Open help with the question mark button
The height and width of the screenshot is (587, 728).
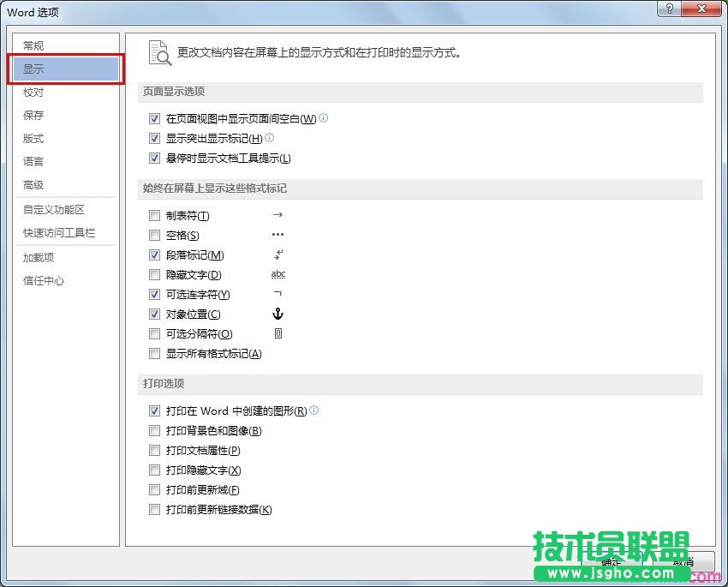click(668, 9)
